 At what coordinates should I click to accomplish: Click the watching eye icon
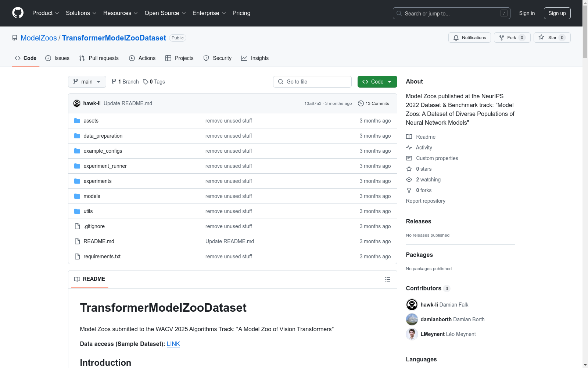pos(409,180)
